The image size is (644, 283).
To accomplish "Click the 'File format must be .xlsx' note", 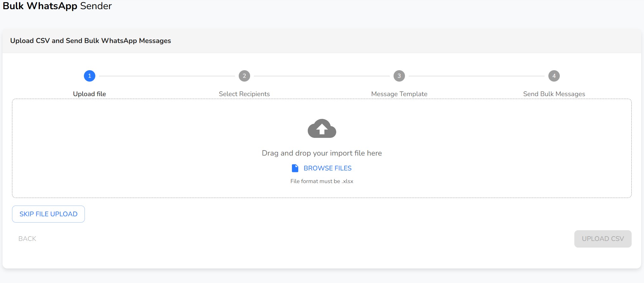I will point(322,181).
